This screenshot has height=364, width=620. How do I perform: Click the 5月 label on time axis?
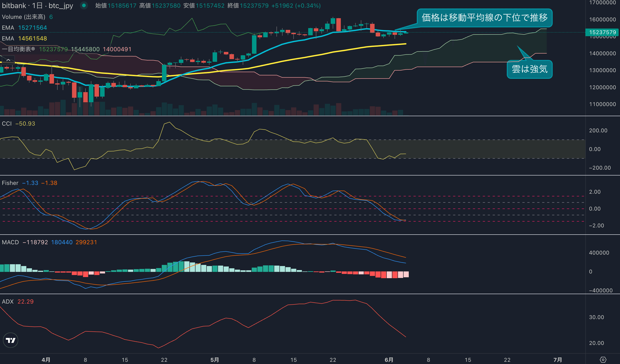(215, 360)
